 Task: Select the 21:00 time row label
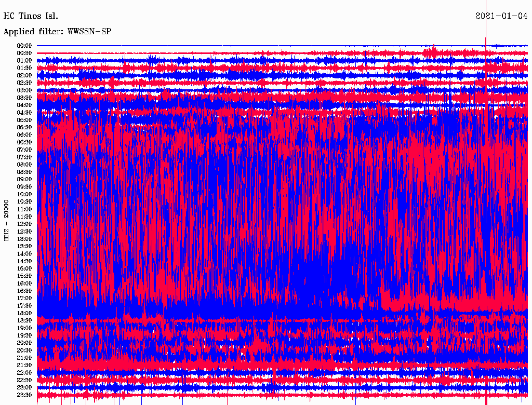[24, 358]
